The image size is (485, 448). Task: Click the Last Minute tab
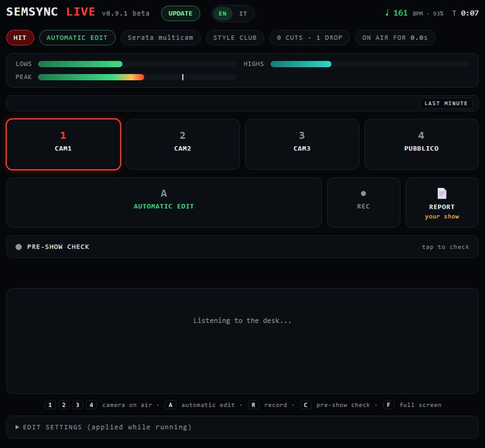(446, 103)
